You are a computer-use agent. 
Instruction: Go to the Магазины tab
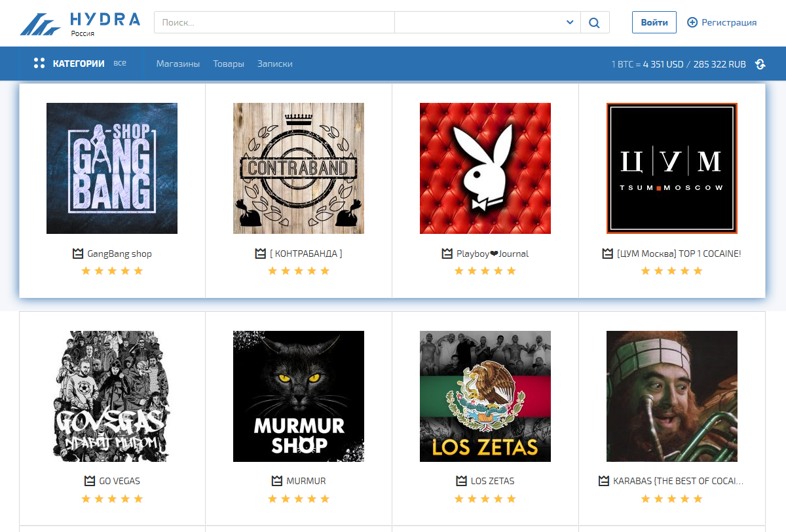pyautogui.click(x=178, y=64)
